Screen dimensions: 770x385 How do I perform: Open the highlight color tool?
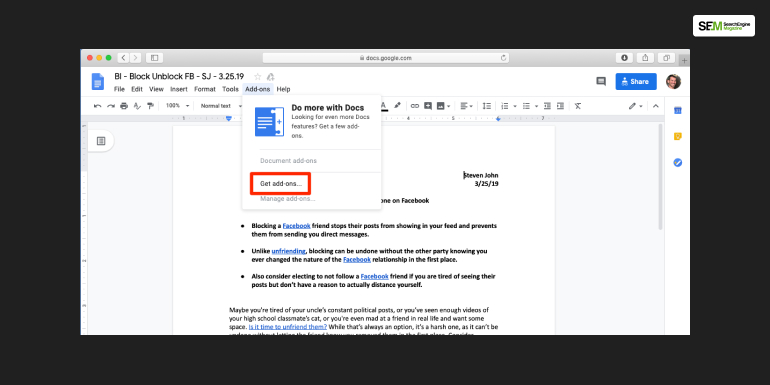point(397,106)
